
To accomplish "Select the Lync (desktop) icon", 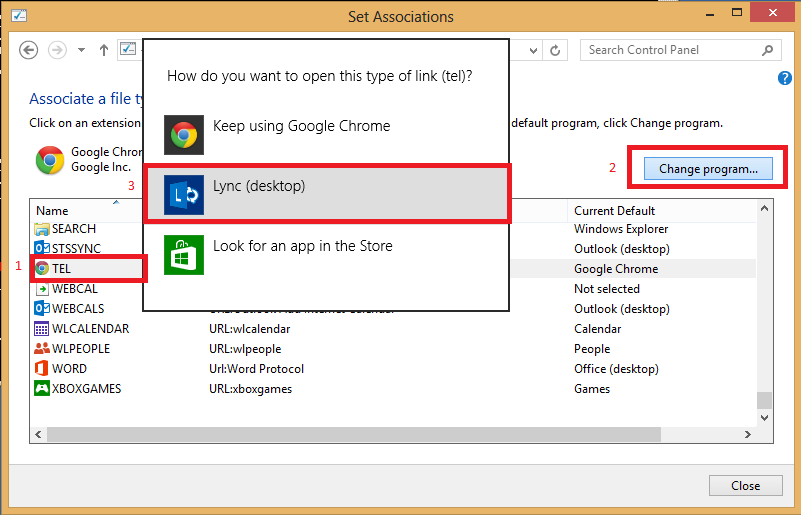I will [x=183, y=195].
